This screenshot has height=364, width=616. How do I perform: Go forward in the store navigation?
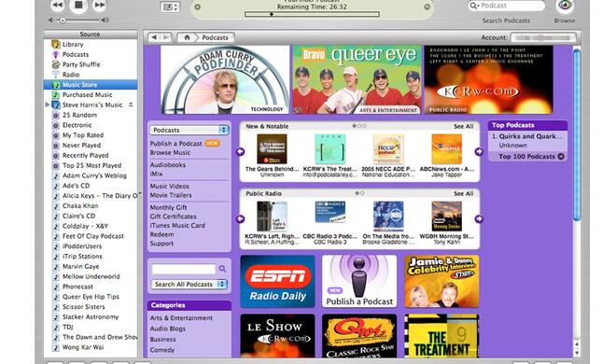tap(166, 37)
